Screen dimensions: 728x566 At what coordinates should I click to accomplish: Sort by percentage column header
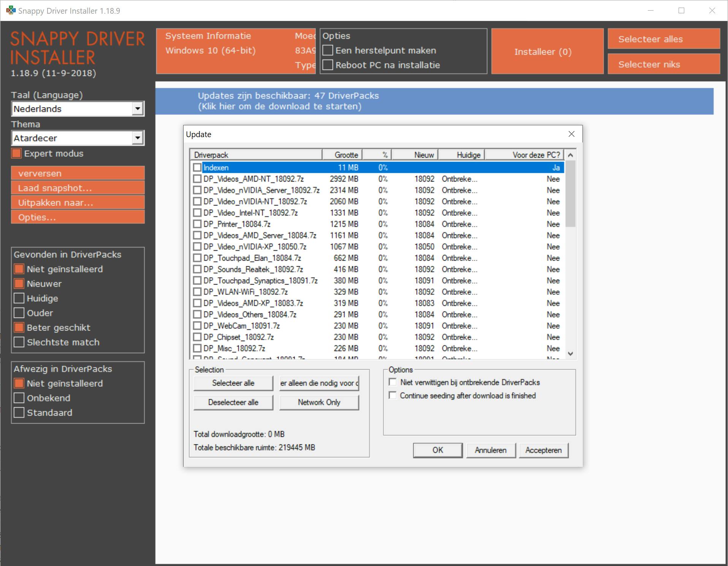pyautogui.click(x=377, y=155)
